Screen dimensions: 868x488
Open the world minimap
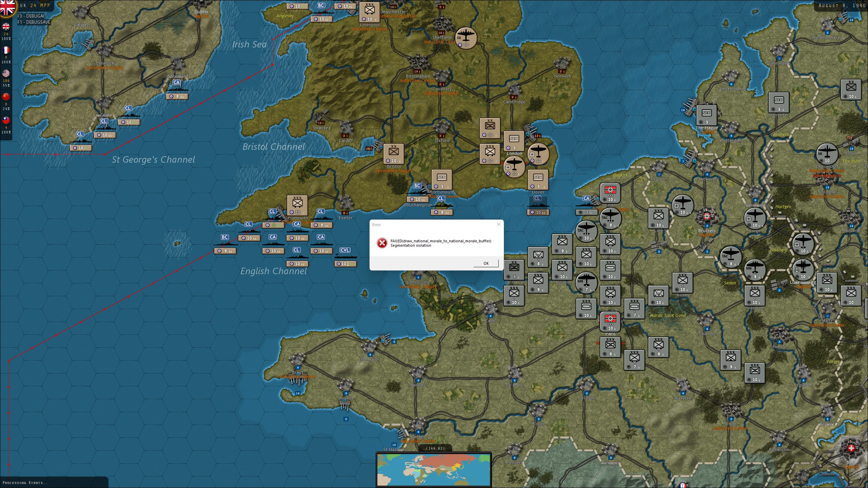point(434,470)
